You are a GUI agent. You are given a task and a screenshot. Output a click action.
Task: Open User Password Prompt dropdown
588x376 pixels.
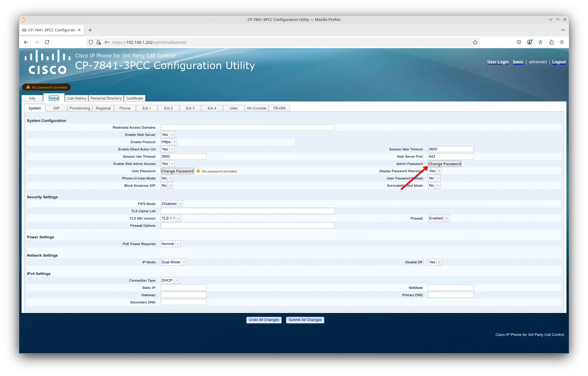pyautogui.click(x=434, y=178)
